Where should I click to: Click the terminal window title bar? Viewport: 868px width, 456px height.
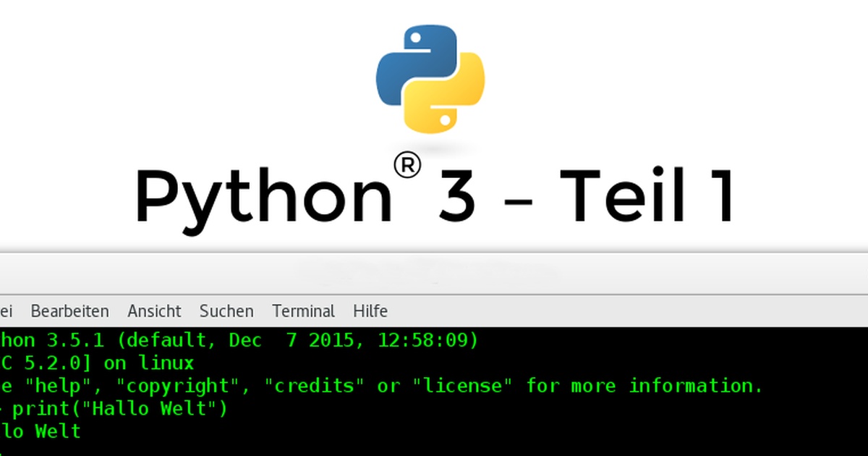(x=434, y=275)
